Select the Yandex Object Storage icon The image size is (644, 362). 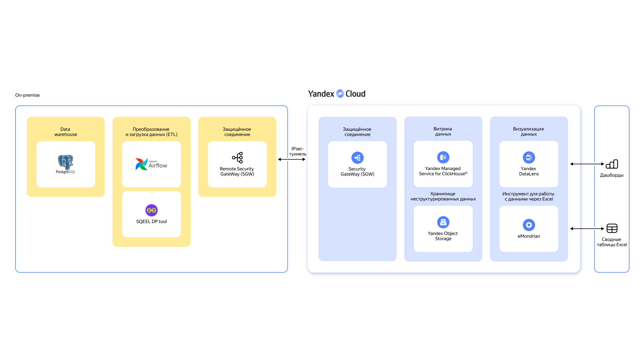(443, 222)
